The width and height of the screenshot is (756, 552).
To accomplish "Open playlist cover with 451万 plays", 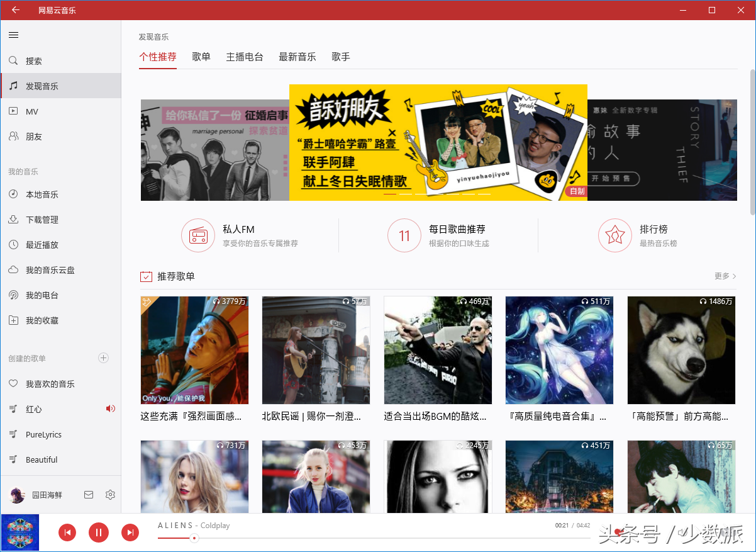I will (559, 476).
